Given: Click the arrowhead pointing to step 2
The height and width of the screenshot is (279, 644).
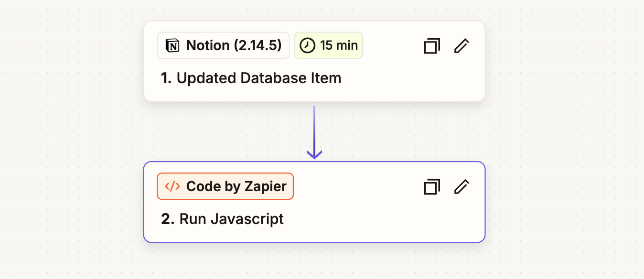Looking at the screenshot, I should tap(314, 154).
